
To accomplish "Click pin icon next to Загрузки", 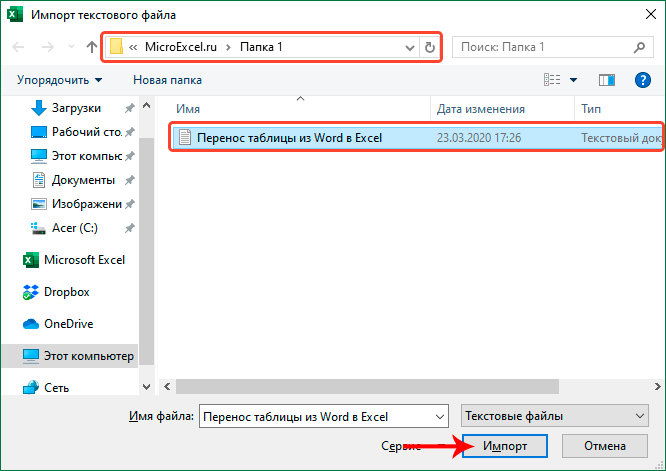I will coord(130,108).
